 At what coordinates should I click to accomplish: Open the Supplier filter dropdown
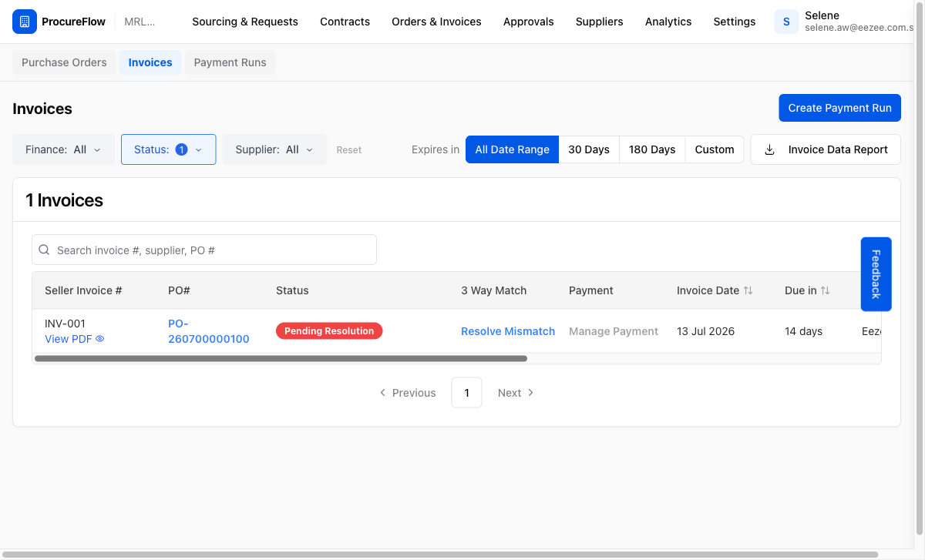pos(274,149)
